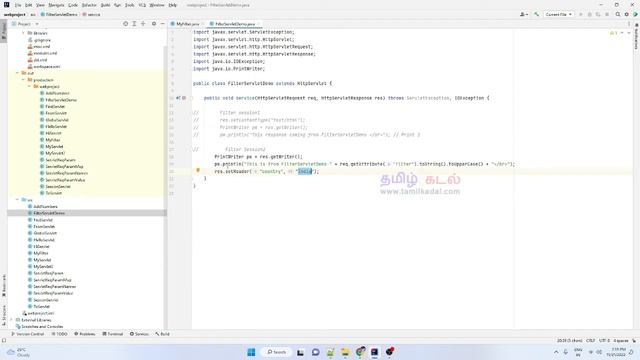Toggle the Structure side tool tab
640x360 pixels.
coord(4,315)
